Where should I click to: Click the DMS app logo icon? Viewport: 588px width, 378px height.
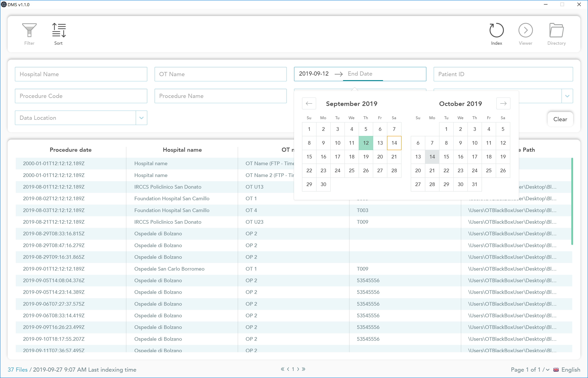click(x=4, y=4)
